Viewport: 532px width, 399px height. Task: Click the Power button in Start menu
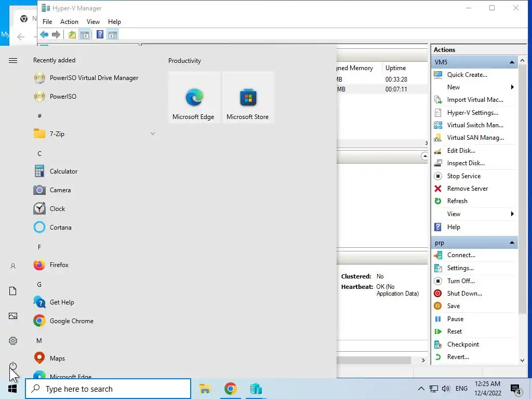point(13,366)
